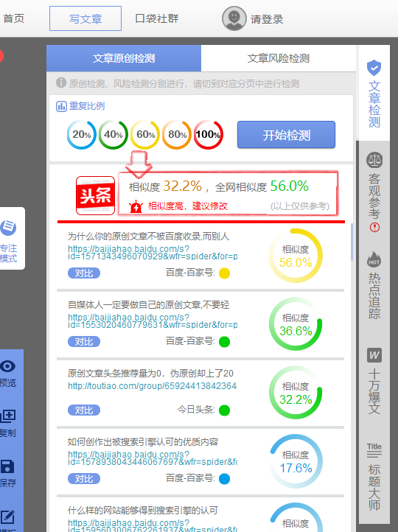Click the 请登录 user avatar
Image resolution: width=398 pixels, height=532 pixels.
coord(234,18)
